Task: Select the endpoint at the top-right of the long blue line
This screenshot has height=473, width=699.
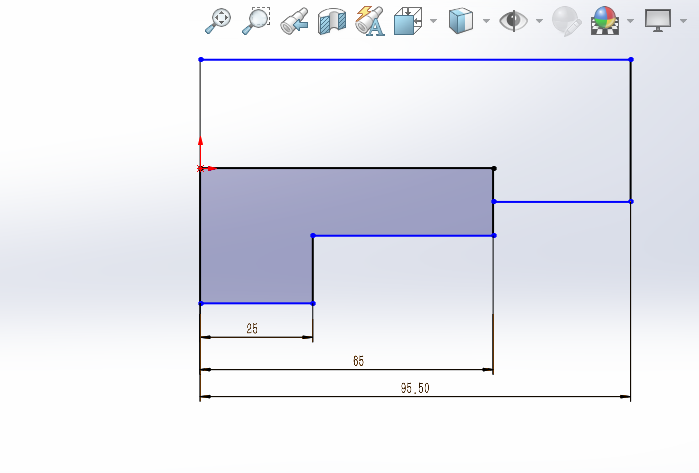Action: (x=631, y=59)
